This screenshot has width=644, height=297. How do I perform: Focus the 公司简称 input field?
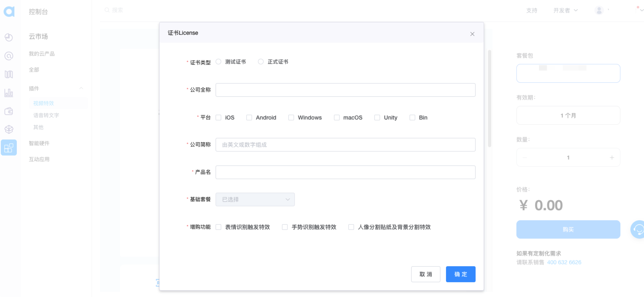point(346,145)
